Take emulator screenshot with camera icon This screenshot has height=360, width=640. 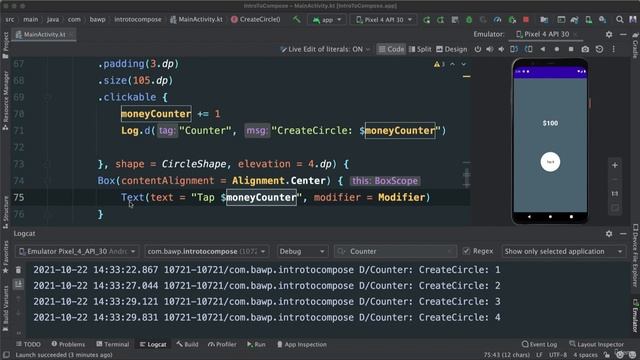tap(585, 49)
